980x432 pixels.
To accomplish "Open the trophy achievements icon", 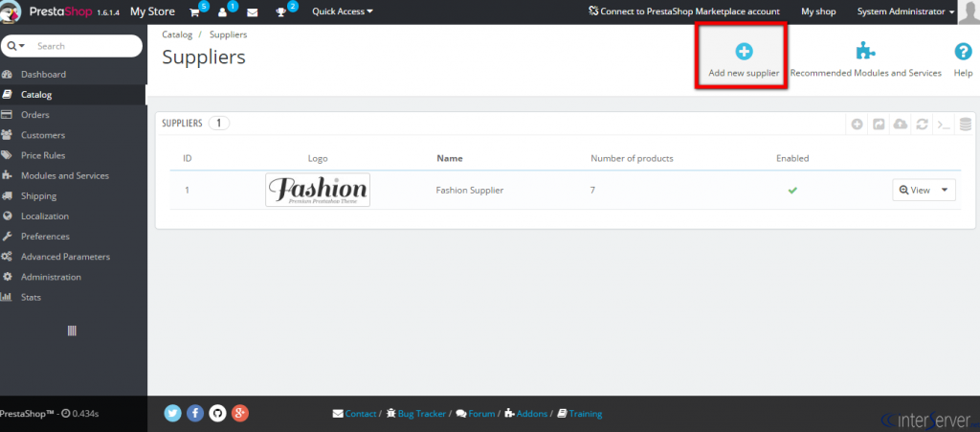I will [280, 11].
